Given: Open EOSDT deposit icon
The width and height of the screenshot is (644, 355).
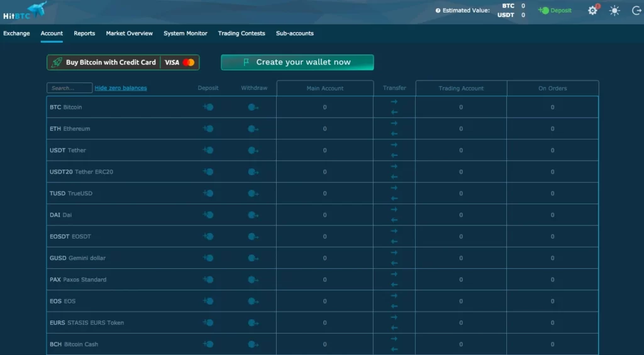Looking at the screenshot, I should pyautogui.click(x=208, y=236).
